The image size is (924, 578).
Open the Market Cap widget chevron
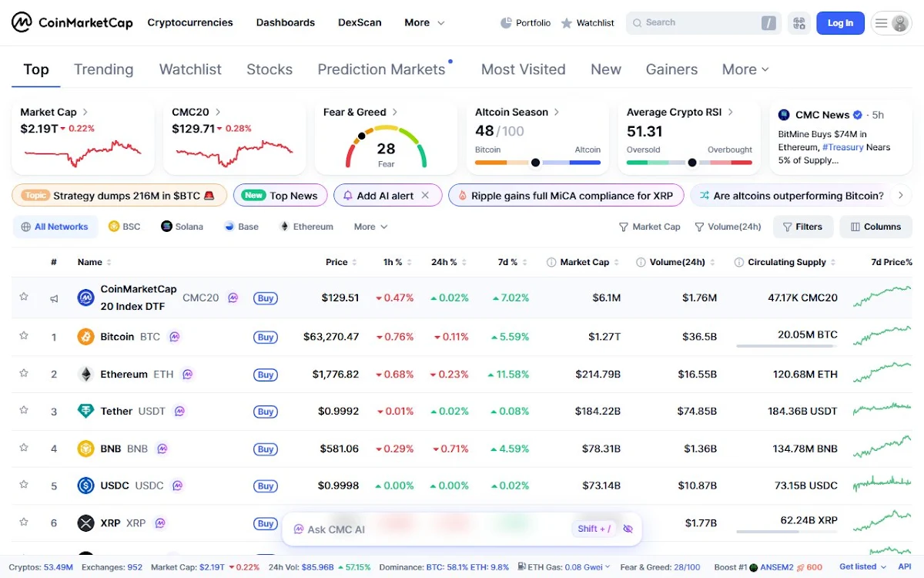pyautogui.click(x=85, y=112)
